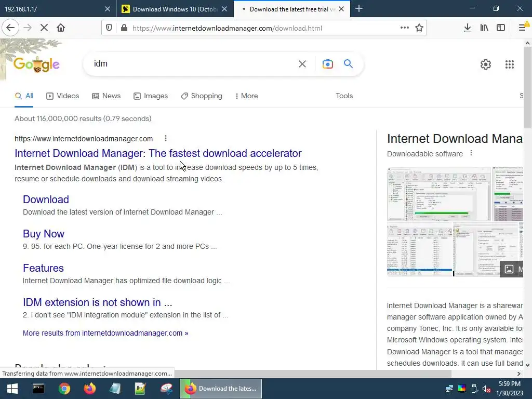Click the horizontal scrollbar right arrow

coord(519,374)
